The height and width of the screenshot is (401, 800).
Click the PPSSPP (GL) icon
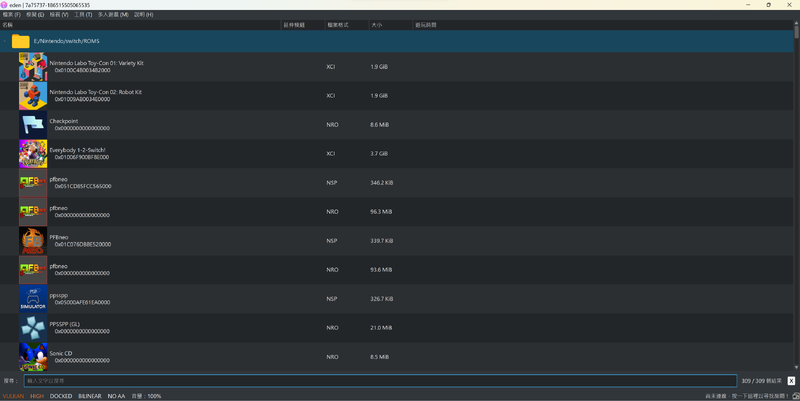tap(33, 328)
